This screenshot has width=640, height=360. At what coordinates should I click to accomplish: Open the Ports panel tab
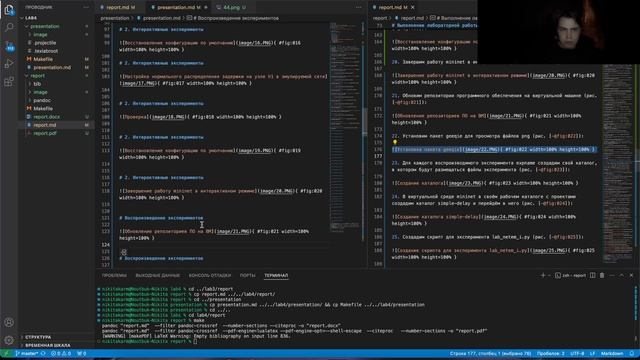pyautogui.click(x=247, y=276)
